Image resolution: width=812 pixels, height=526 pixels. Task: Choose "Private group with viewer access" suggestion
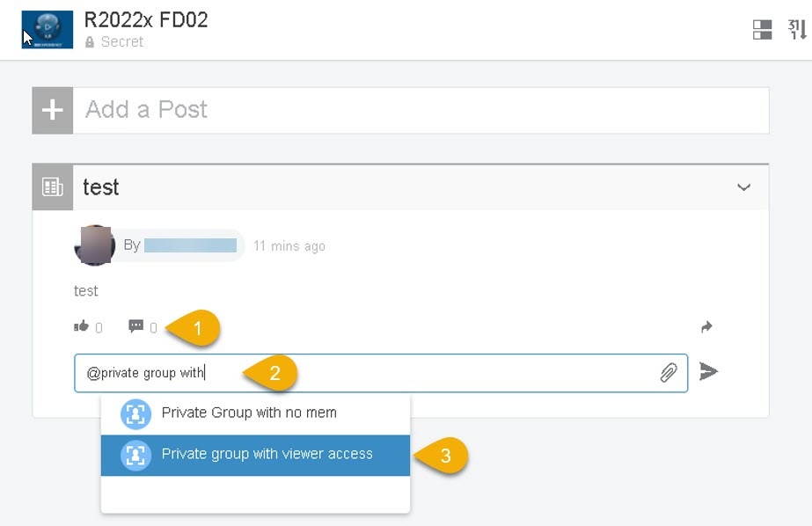click(x=267, y=455)
